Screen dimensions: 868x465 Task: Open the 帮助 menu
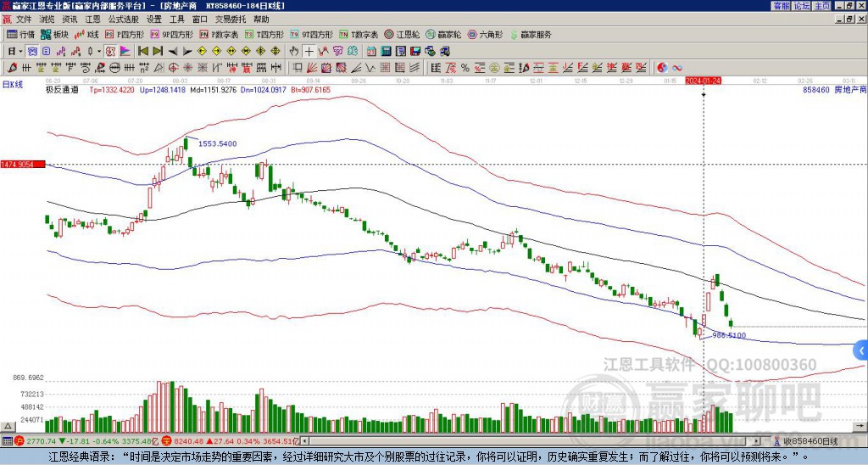tap(261, 20)
